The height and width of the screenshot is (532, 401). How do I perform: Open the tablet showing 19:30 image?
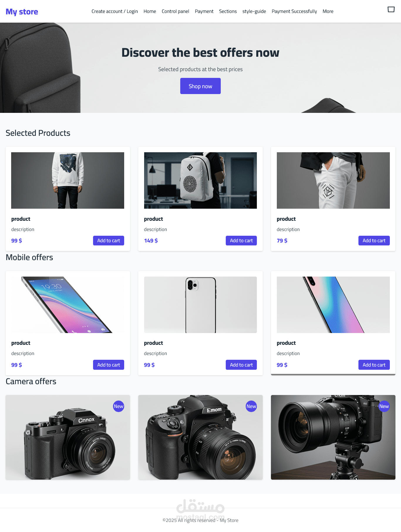[x=68, y=305]
